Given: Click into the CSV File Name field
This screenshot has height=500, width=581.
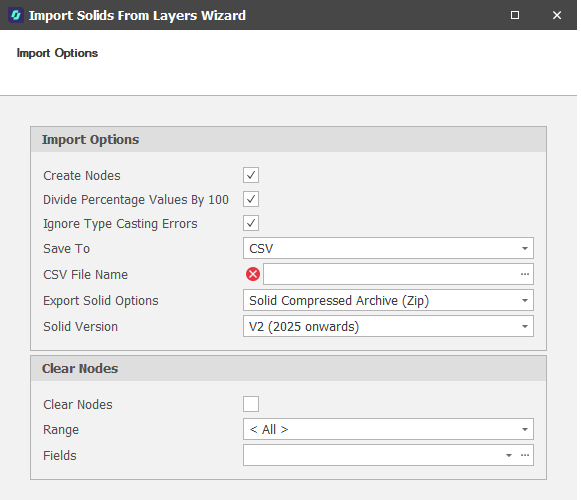Looking at the screenshot, I should point(391,274).
